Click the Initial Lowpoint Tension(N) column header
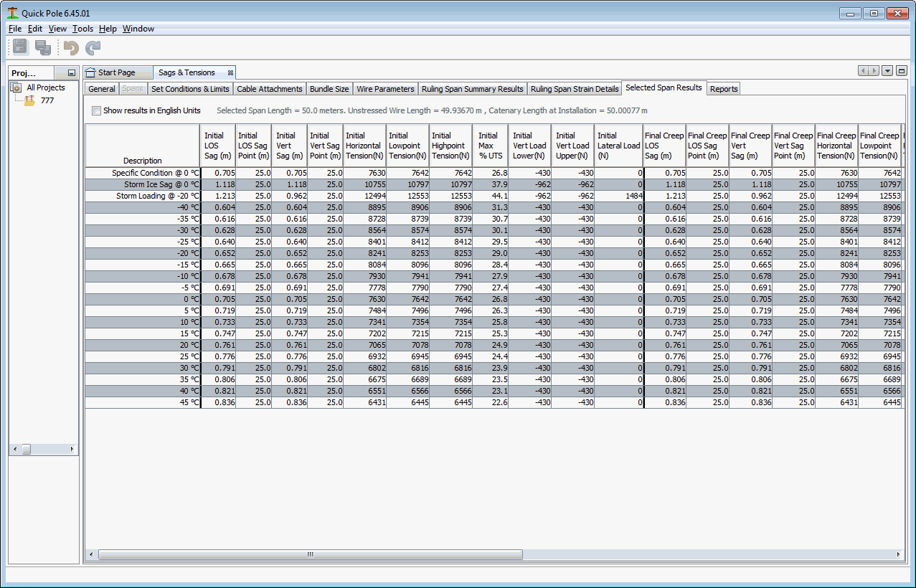 (x=408, y=146)
